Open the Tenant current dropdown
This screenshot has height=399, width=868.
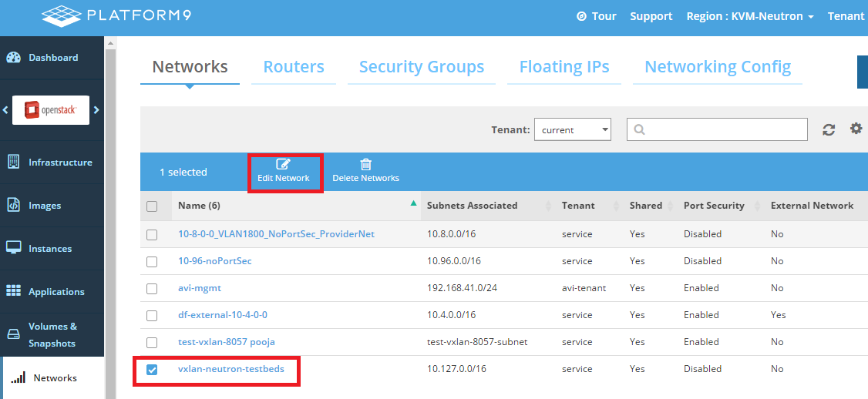[573, 130]
